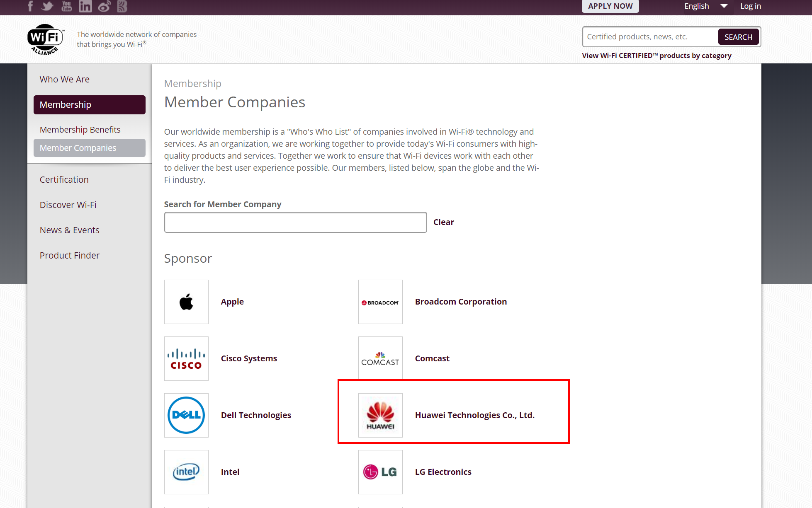Open the YouTube icon link

pos(66,6)
